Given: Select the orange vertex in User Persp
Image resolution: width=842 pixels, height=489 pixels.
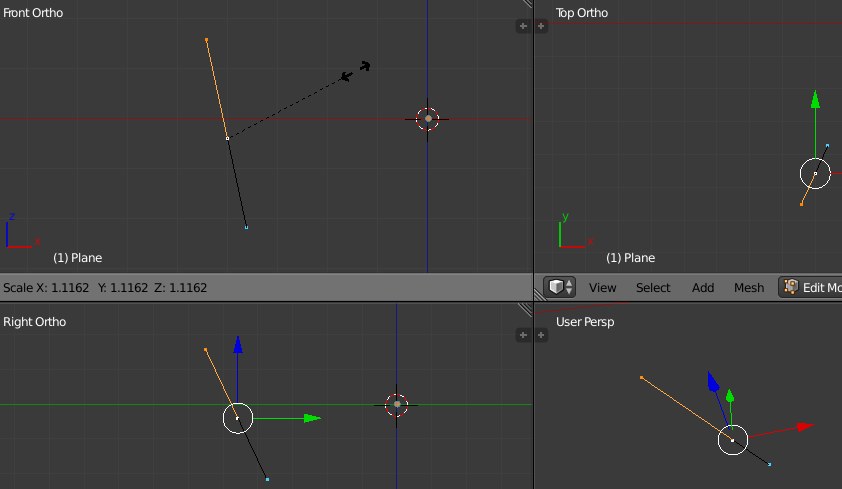Looking at the screenshot, I should tap(642, 378).
